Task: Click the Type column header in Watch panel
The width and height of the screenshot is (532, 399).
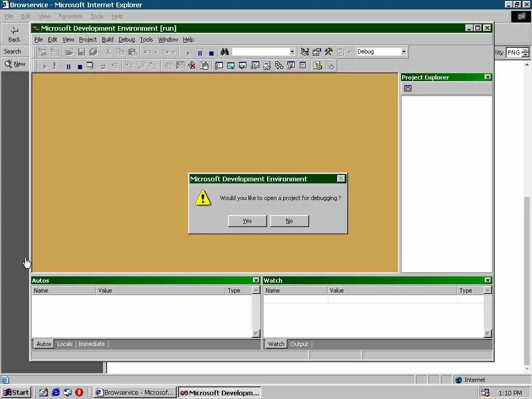Action: coord(470,290)
